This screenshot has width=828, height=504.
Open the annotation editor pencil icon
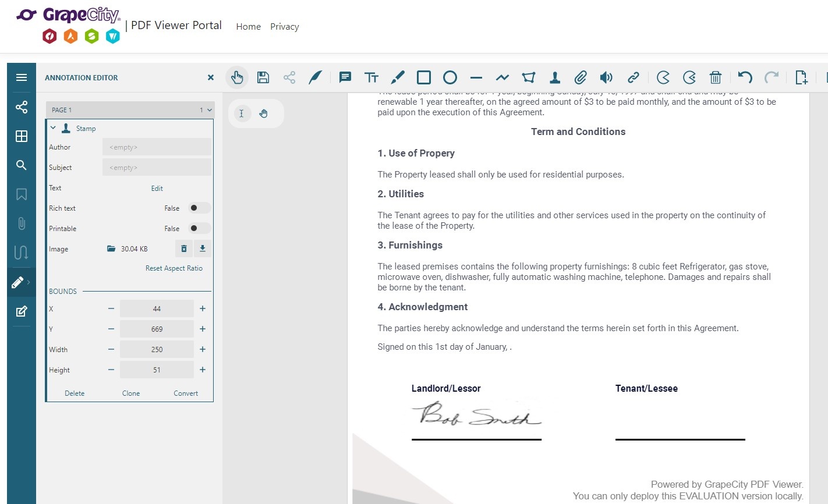coord(18,282)
